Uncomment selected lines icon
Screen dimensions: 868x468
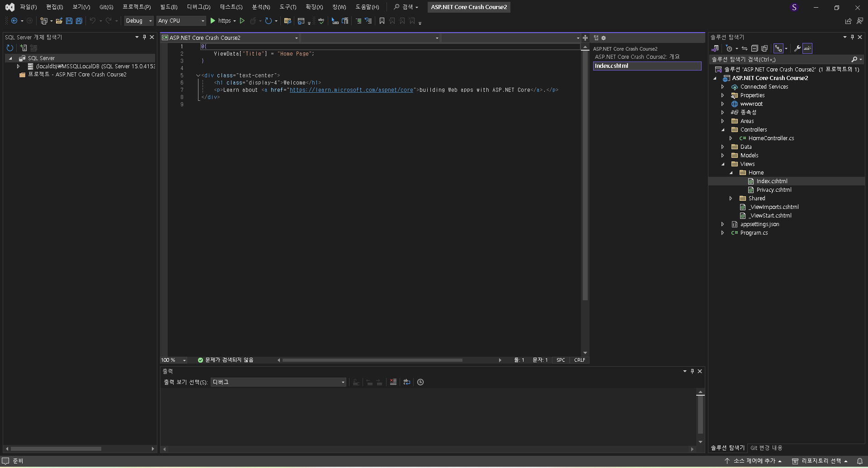click(x=368, y=21)
